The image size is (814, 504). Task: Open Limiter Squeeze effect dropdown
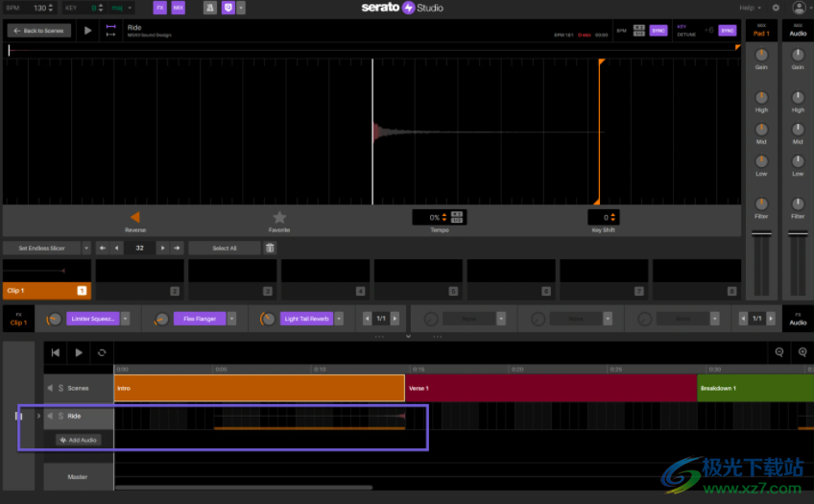[125, 319]
